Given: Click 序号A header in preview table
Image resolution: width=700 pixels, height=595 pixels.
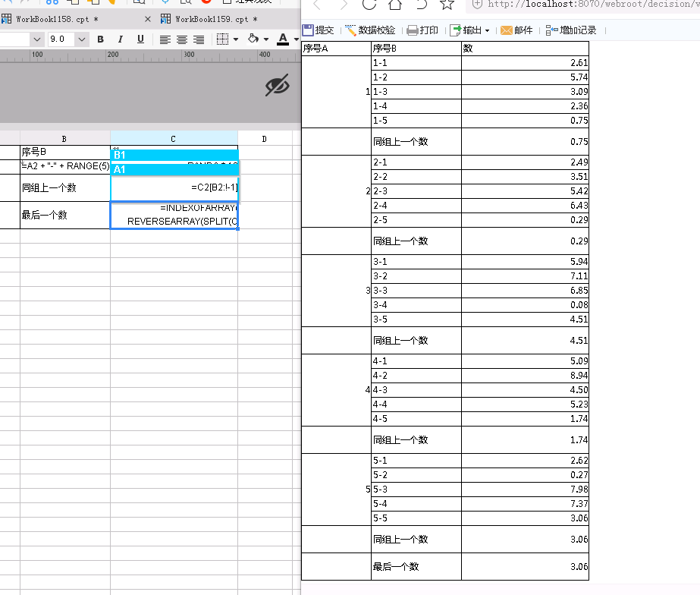Looking at the screenshot, I should [336, 49].
